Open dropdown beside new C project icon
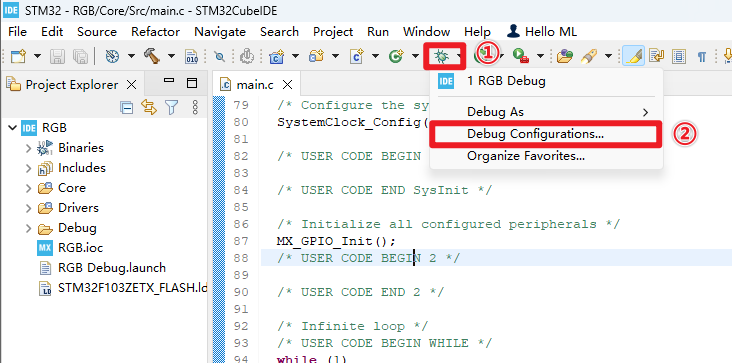This screenshot has width=732, height=363. tap(296, 56)
